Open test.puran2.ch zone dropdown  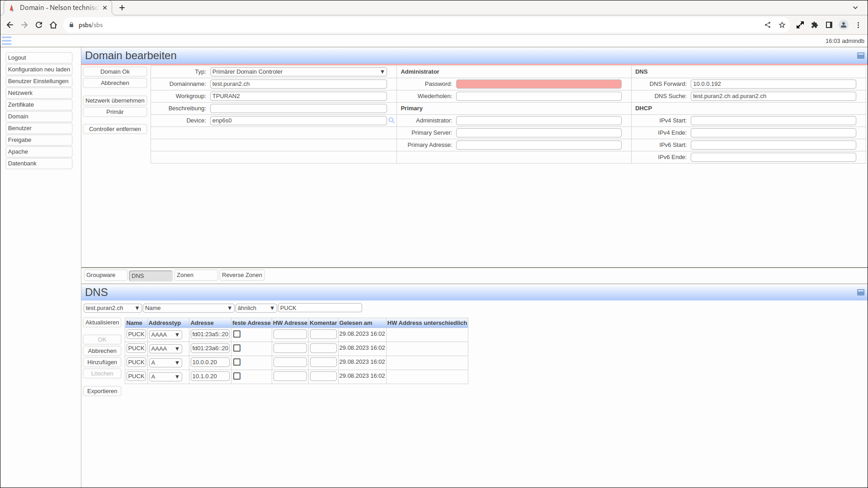pyautogui.click(x=112, y=308)
